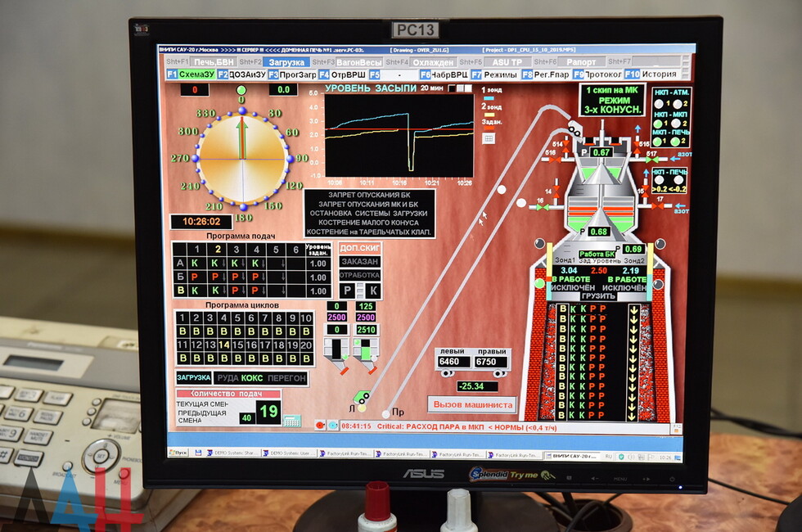This screenshot has width=802, height=532.
Task: Click cycle 14 in Программа циклов grid
Action: [223, 345]
